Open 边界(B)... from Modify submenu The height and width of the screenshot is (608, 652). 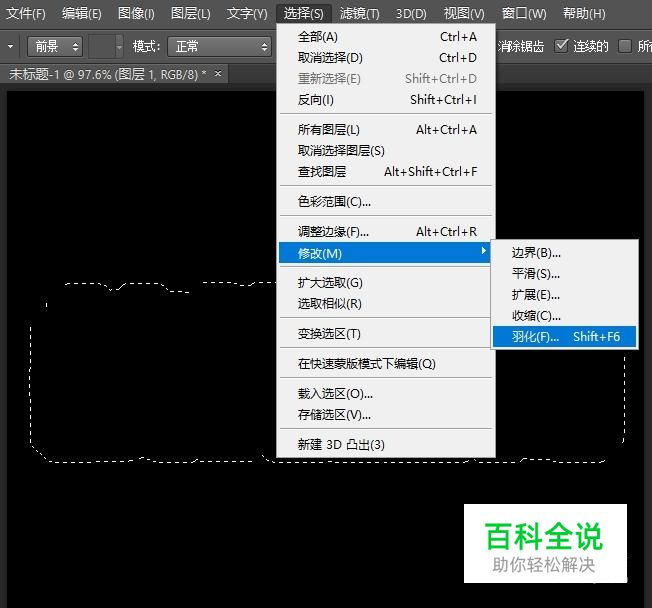[x=565, y=253]
